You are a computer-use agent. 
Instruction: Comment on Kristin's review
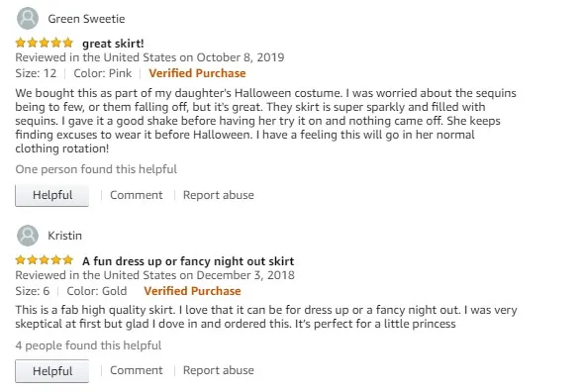[x=137, y=370]
